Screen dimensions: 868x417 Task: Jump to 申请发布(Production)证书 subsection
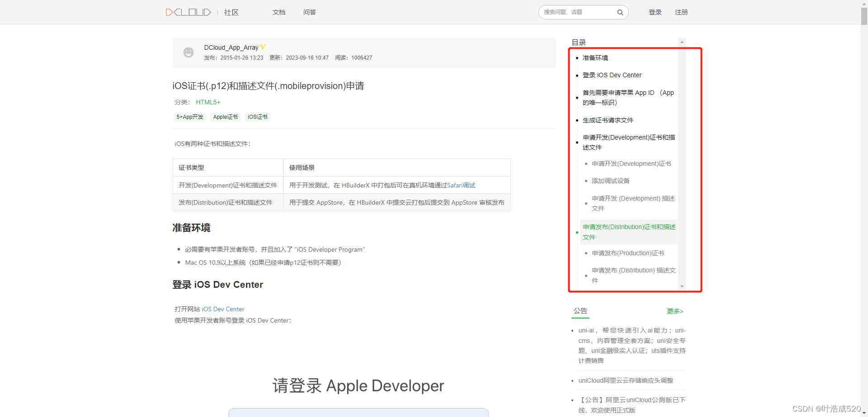point(628,253)
